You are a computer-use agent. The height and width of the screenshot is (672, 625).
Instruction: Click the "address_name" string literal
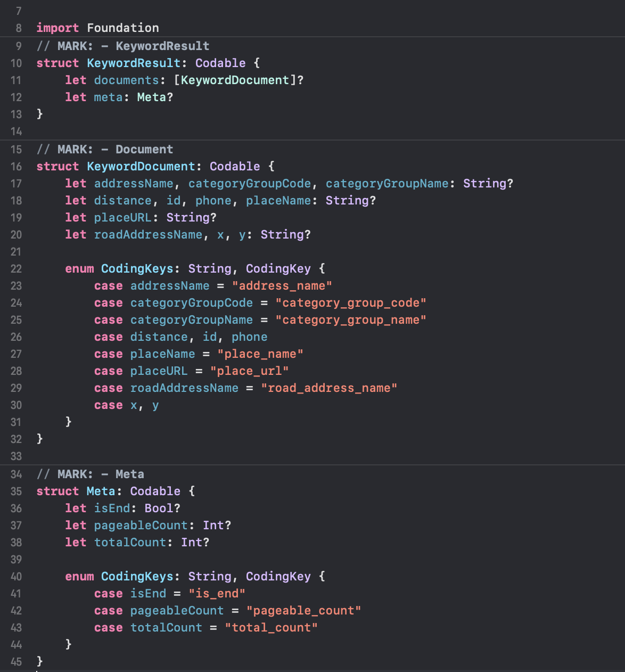[282, 285]
